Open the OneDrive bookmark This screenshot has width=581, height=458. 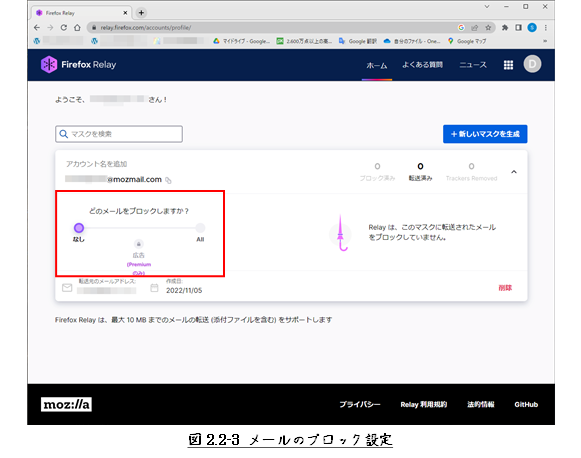pos(412,41)
